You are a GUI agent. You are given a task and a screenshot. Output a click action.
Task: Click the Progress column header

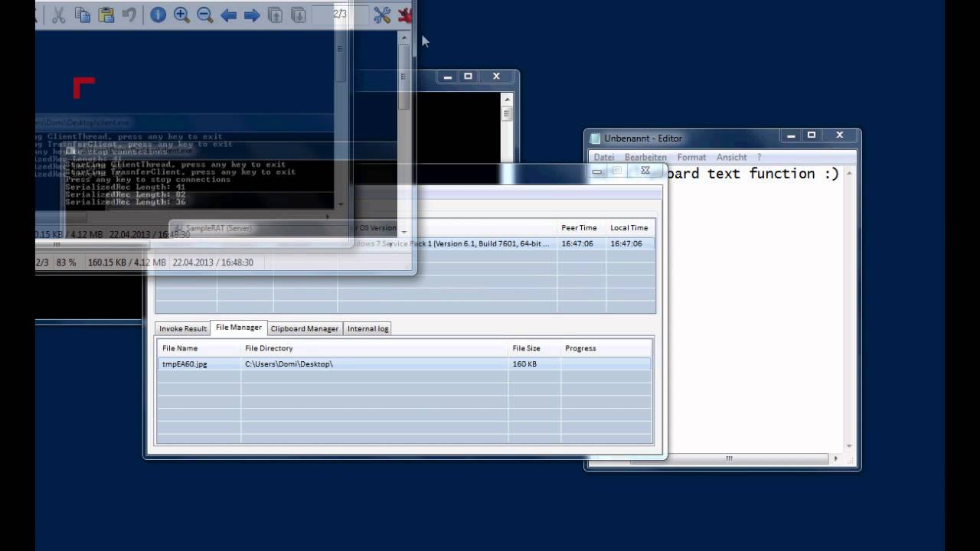coord(606,348)
